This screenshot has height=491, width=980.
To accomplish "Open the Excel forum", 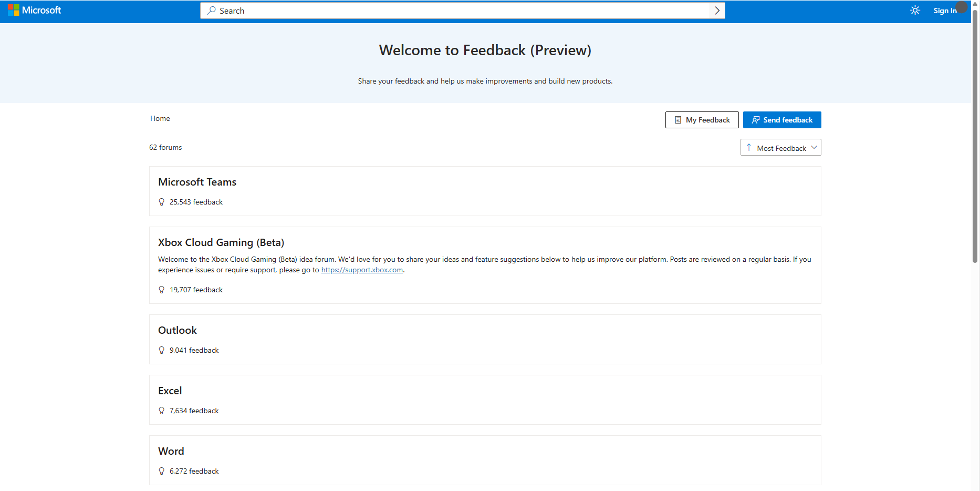I will tap(170, 391).
